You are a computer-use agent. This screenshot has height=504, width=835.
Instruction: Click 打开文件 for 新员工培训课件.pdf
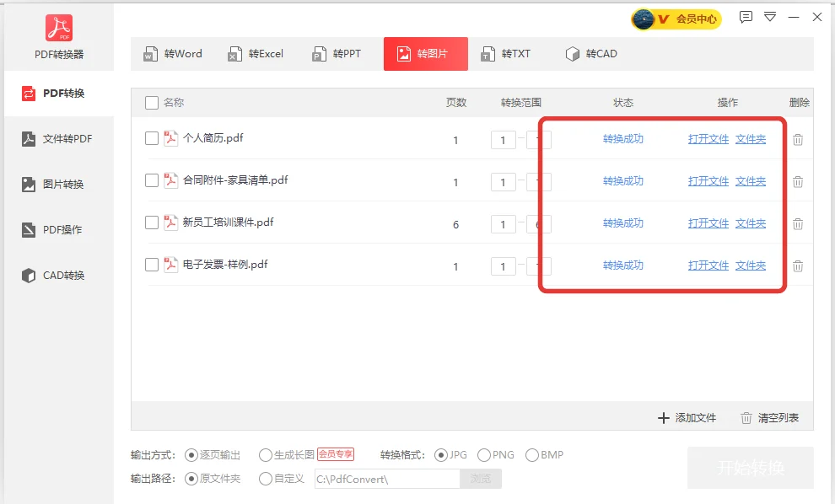708,223
